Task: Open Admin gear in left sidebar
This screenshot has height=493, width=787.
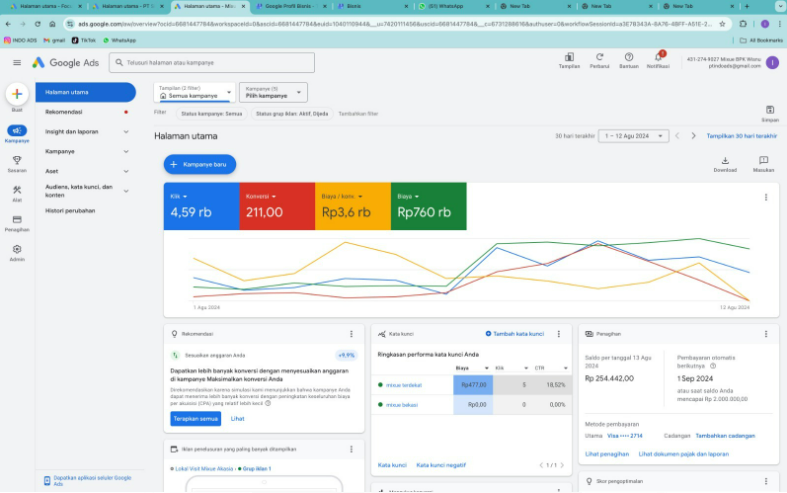Action: pos(16,249)
